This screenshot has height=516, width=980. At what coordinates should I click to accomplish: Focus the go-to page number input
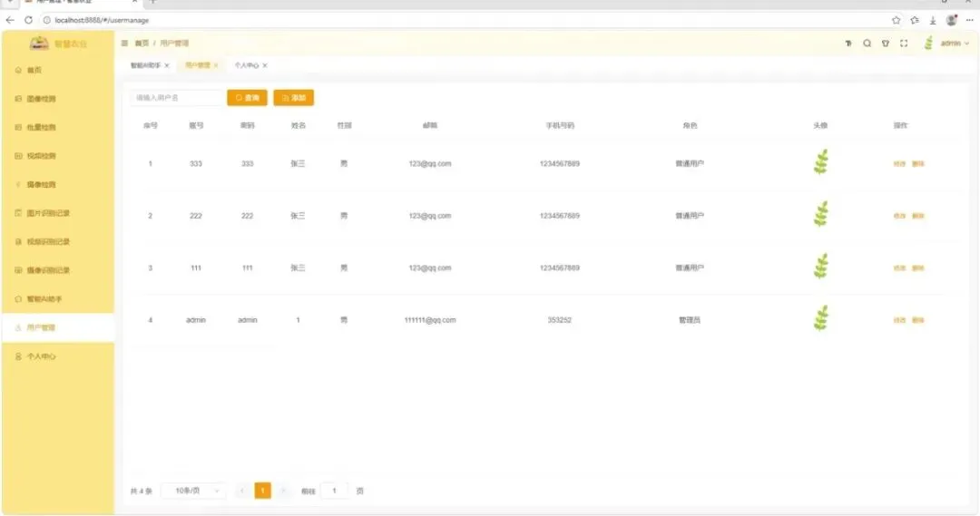coord(334,491)
